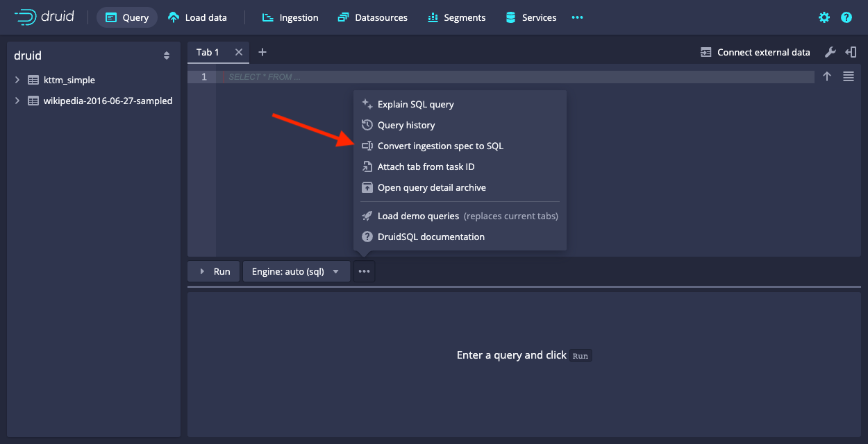This screenshot has width=868, height=444.
Task: Expand the wikipedia-2016-06-27-sampled datasource
Action: pos(17,101)
